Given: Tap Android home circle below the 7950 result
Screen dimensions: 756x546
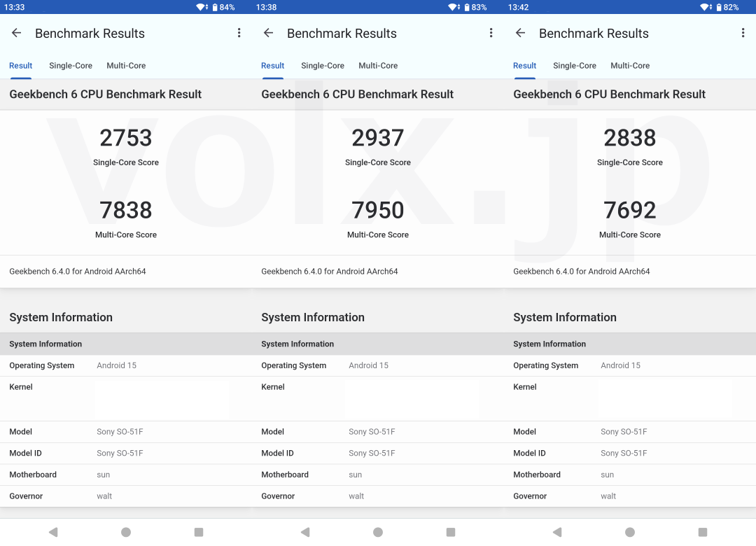Looking at the screenshot, I should pos(378,532).
